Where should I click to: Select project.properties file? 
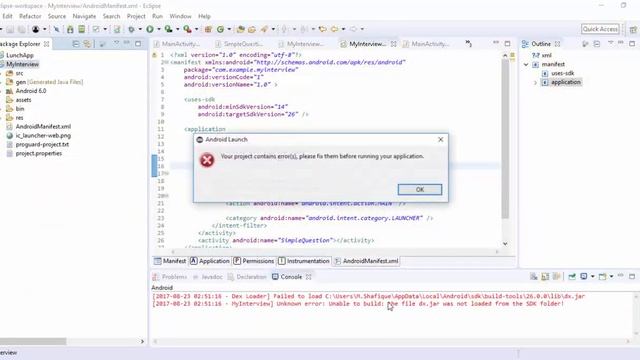(x=38, y=153)
